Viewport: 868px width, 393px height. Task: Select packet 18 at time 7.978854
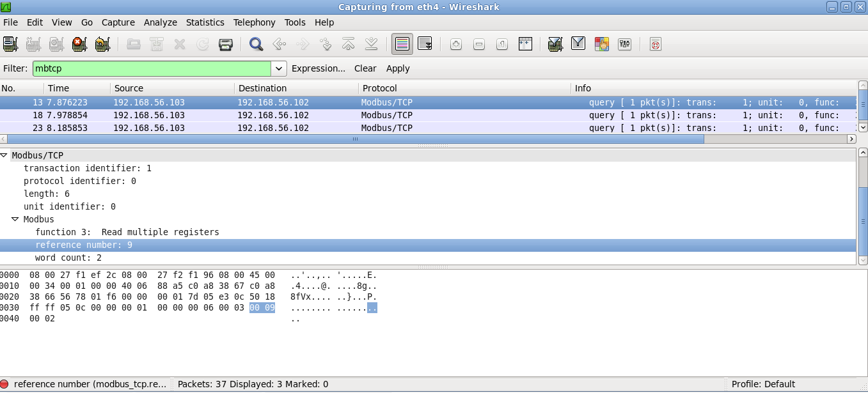428,115
